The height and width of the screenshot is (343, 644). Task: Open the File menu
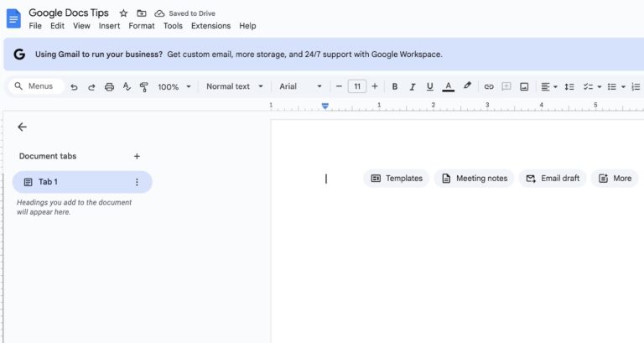(35, 26)
